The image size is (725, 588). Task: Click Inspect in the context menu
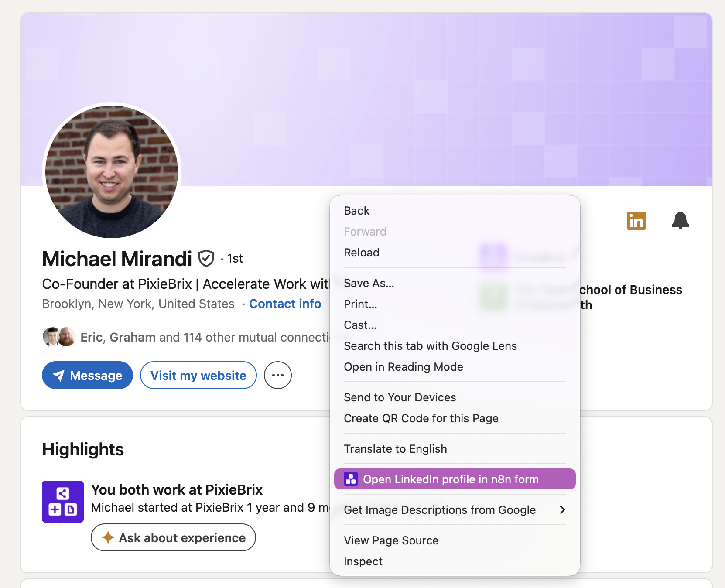[363, 561]
